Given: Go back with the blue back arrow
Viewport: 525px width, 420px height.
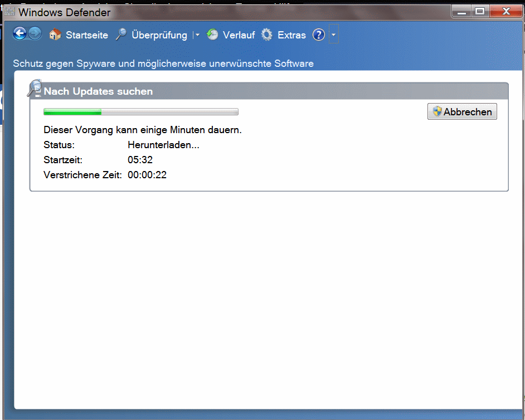Looking at the screenshot, I should coord(20,34).
